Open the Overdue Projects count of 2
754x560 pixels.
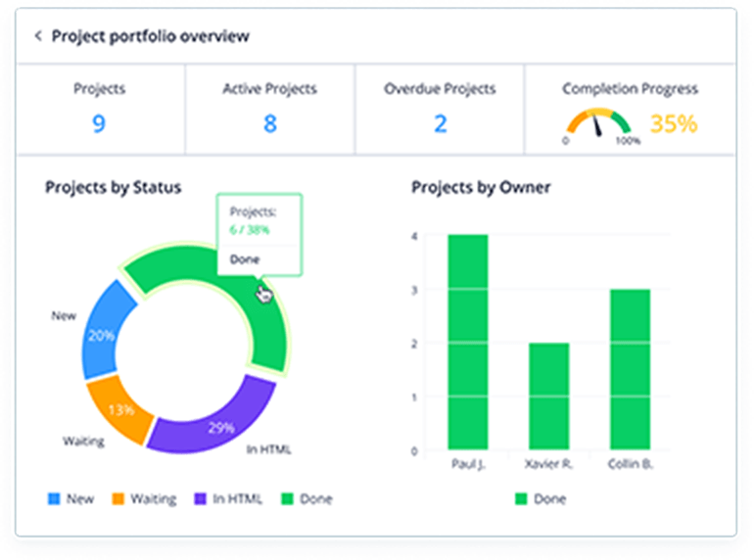[x=440, y=123]
